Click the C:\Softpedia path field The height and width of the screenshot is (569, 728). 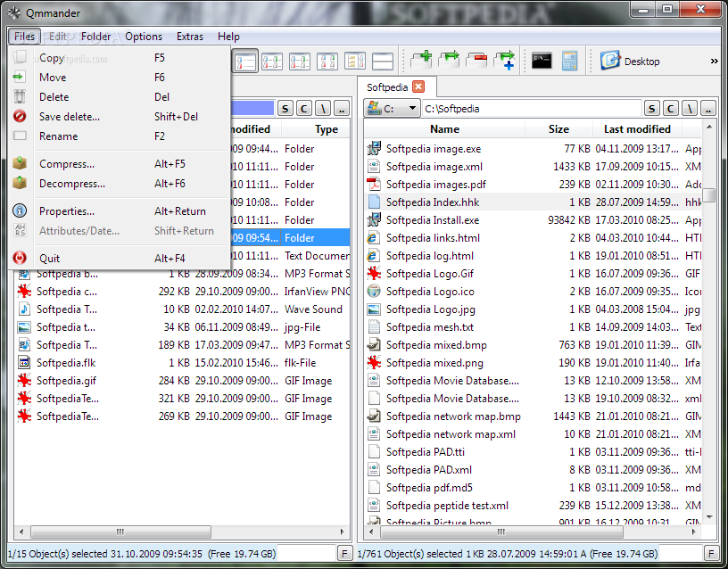[x=532, y=109]
